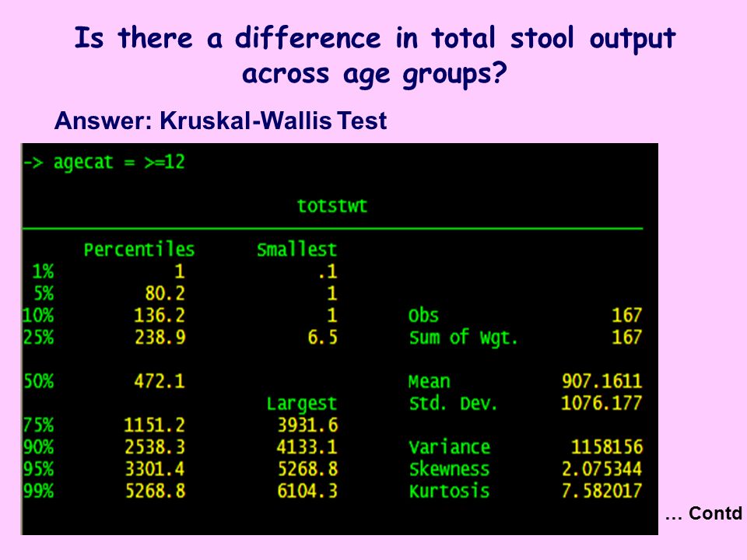This screenshot has width=747, height=560.
Task: Select the 1% percentile row label
Action: (43, 271)
